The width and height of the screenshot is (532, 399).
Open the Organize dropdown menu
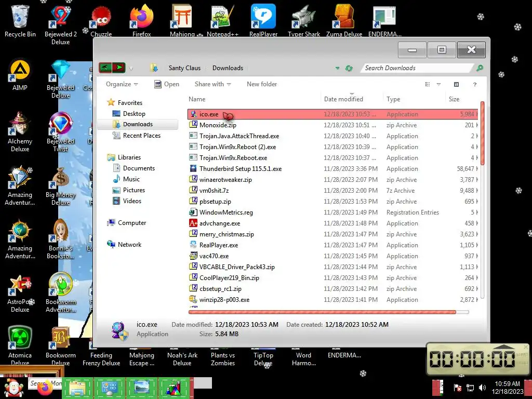(x=122, y=84)
